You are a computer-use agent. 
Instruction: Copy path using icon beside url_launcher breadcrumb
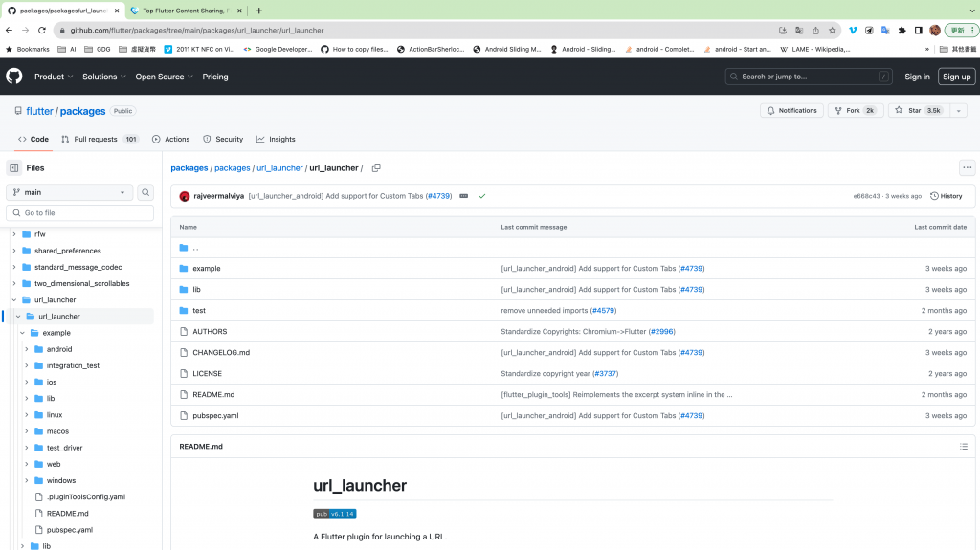[376, 167]
